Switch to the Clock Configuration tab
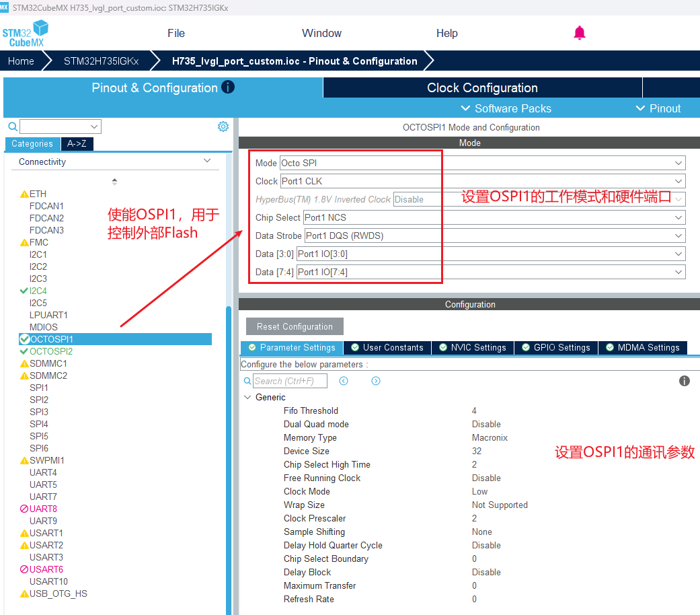The image size is (700, 615). tap(483, 87)
